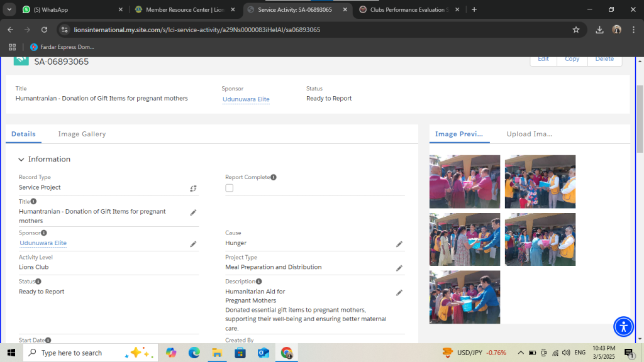
Task: Switch to the Upload Image tab
Action: pyautogui.click(x=530, y=134)
